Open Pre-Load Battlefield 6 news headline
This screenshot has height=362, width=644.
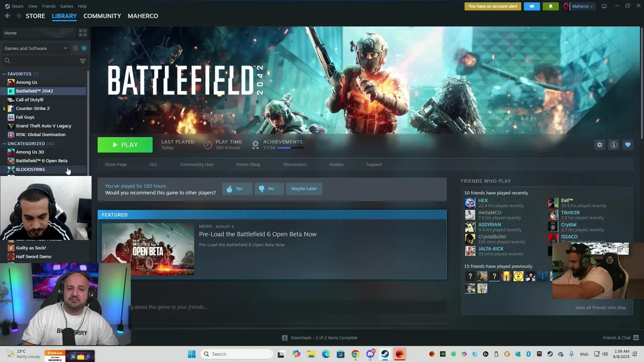(x=258, y=234)
